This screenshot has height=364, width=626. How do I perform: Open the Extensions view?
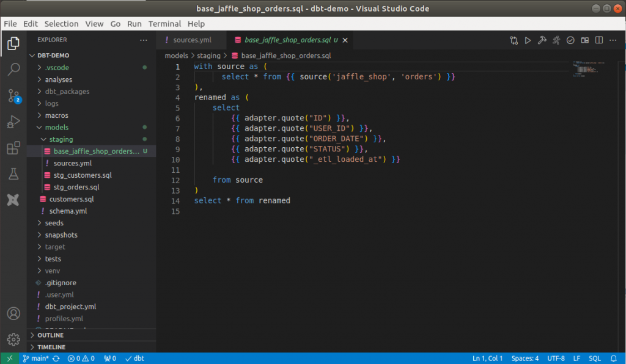(x=13, y=148)
